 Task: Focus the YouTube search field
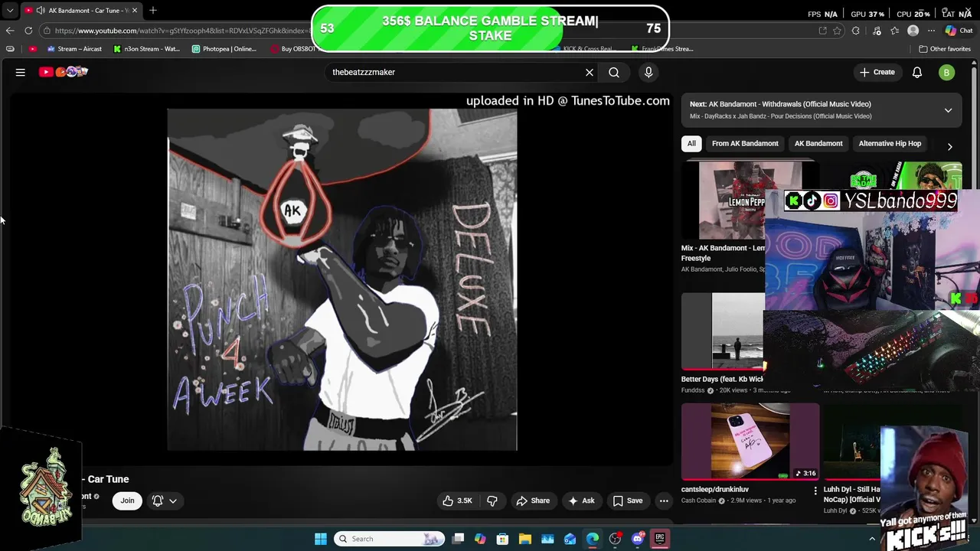point(456,72)
